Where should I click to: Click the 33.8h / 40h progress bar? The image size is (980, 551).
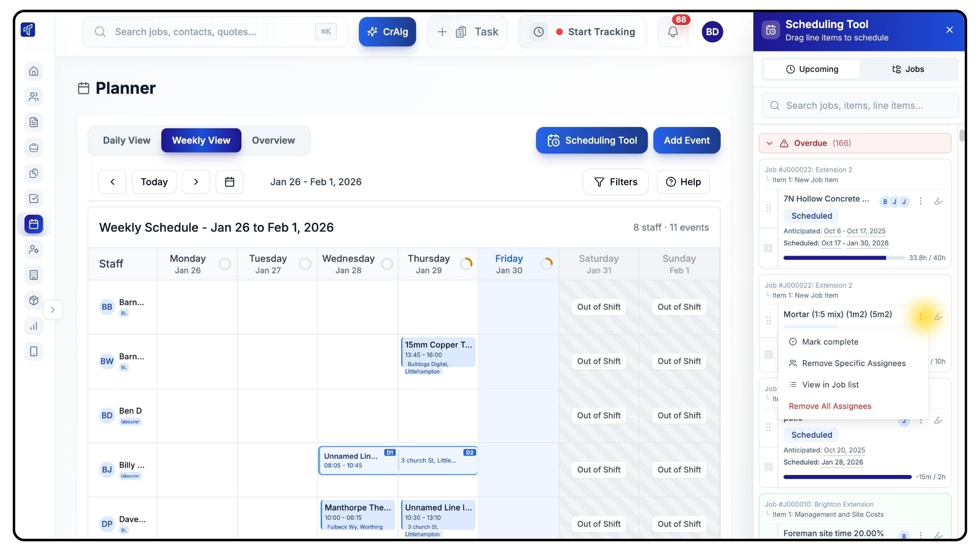pyautogui.click(x=843, y=258)
